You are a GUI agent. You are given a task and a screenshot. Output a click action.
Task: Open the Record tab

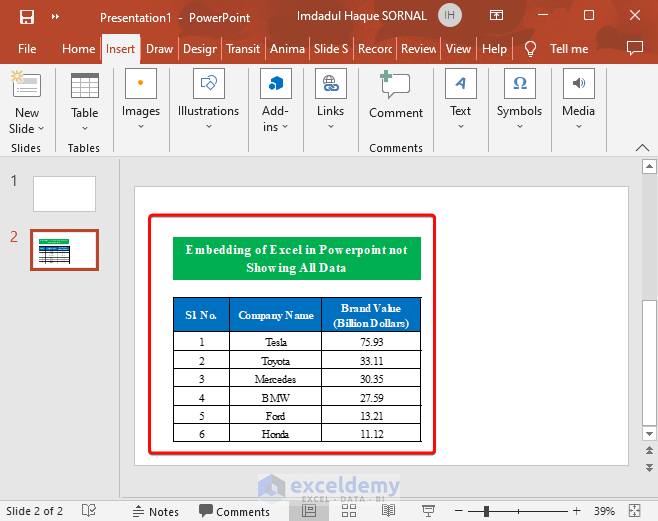(375, 49)
